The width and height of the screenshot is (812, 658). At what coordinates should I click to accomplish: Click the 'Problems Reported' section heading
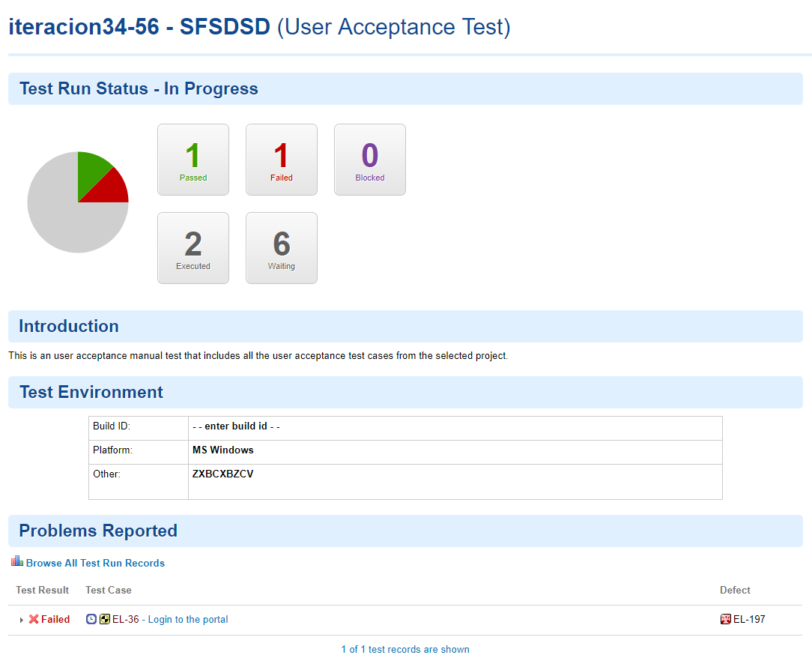pyautogui.click(x=98, y=531)
